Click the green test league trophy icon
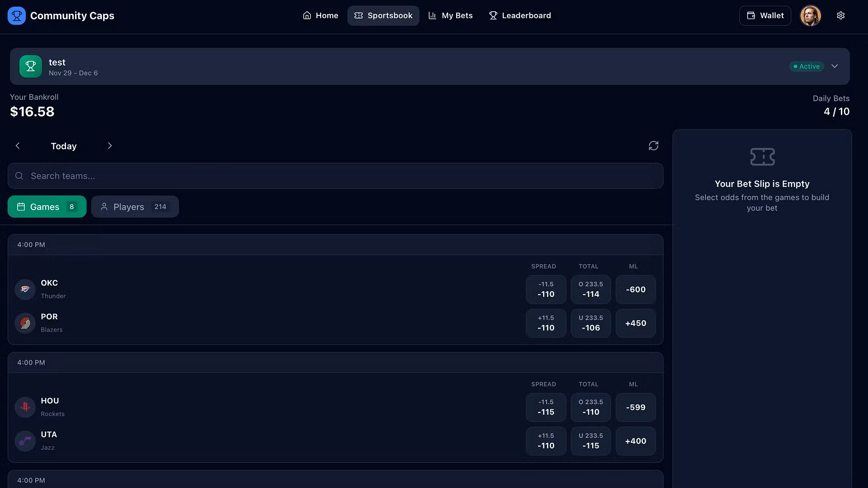The image size is (868, 488). point(31,66)
